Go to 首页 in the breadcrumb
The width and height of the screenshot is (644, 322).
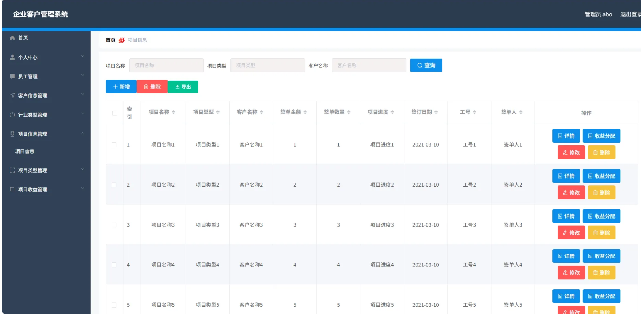pyautogui.click(x=110, y=40)
